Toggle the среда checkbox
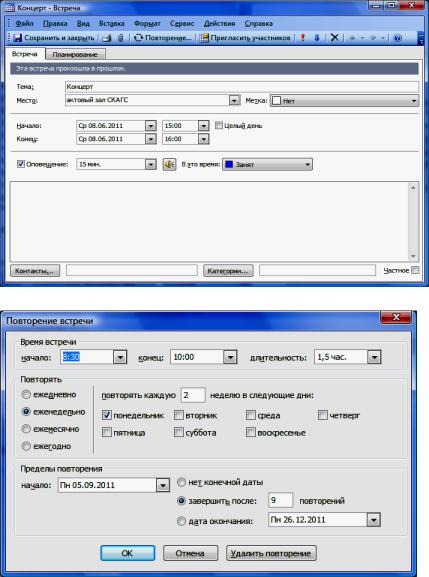The height and width of the screenshot is (577, 429). (251, 415)
